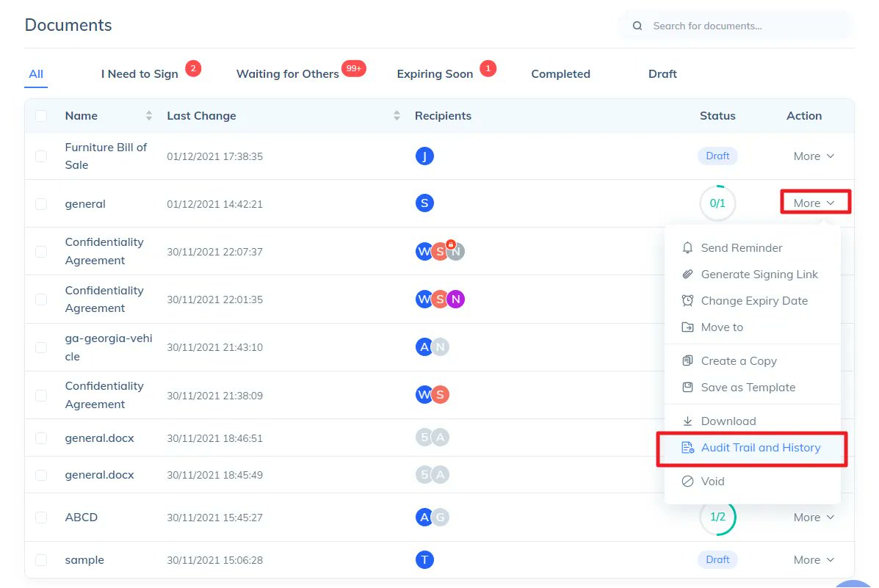Click Draft status badge on Furniture Bill row
This screenshot has height=588, width=879.
tap(717, 156)
